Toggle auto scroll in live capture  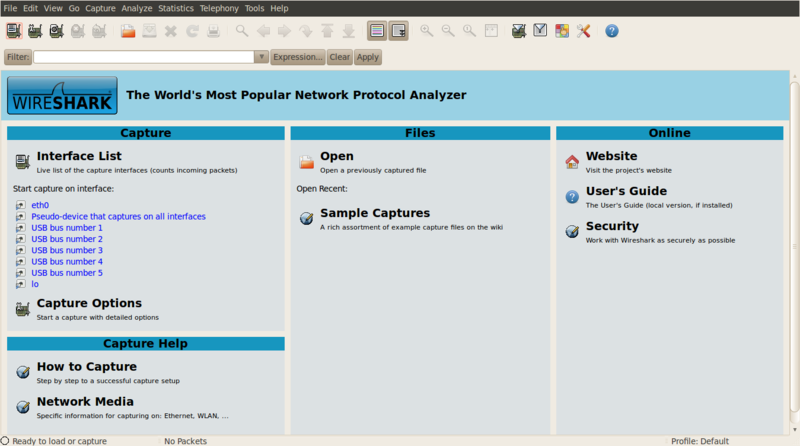[398, 31]
